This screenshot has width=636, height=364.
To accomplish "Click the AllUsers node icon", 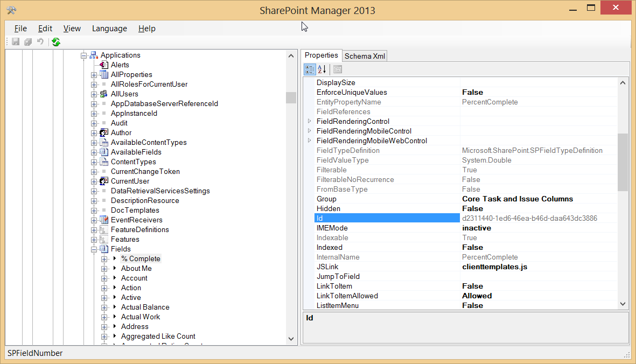I will pos(104,94).
